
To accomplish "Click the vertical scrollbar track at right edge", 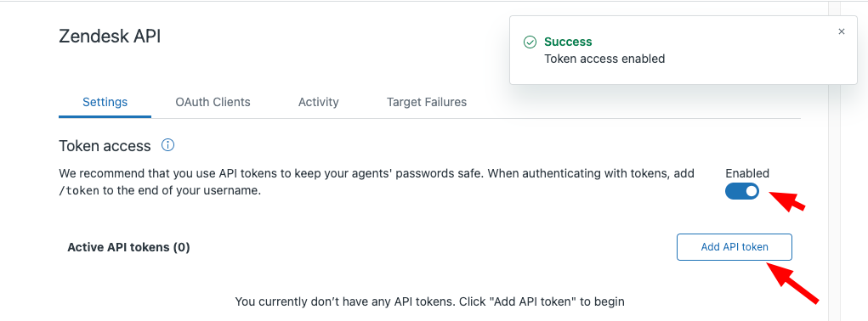I will tap(834, 160).
